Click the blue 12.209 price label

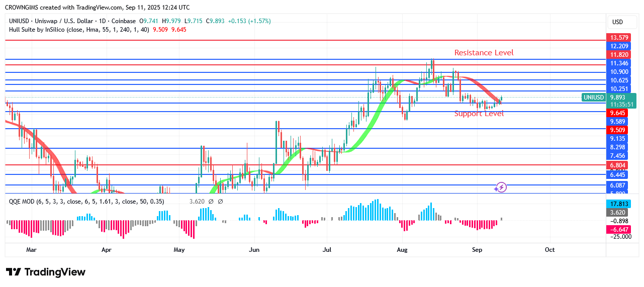(617, 46)
